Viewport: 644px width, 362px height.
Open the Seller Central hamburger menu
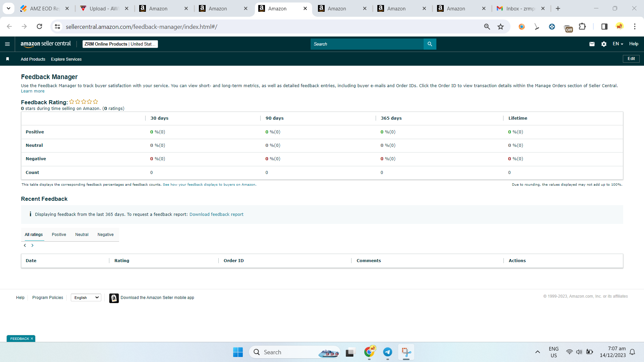click(x=7, y=44)
